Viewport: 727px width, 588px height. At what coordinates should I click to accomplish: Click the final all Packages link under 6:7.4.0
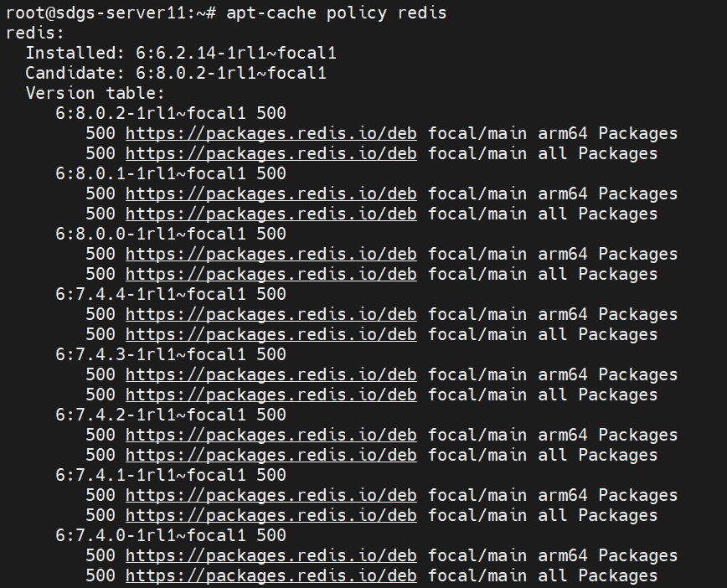[271, 575]
